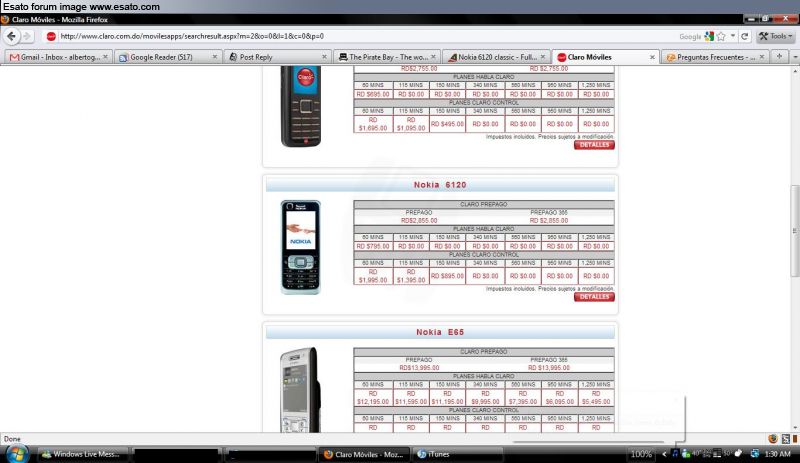Open the list-all-tabs dropdown arrow

[x=795, y=57]
